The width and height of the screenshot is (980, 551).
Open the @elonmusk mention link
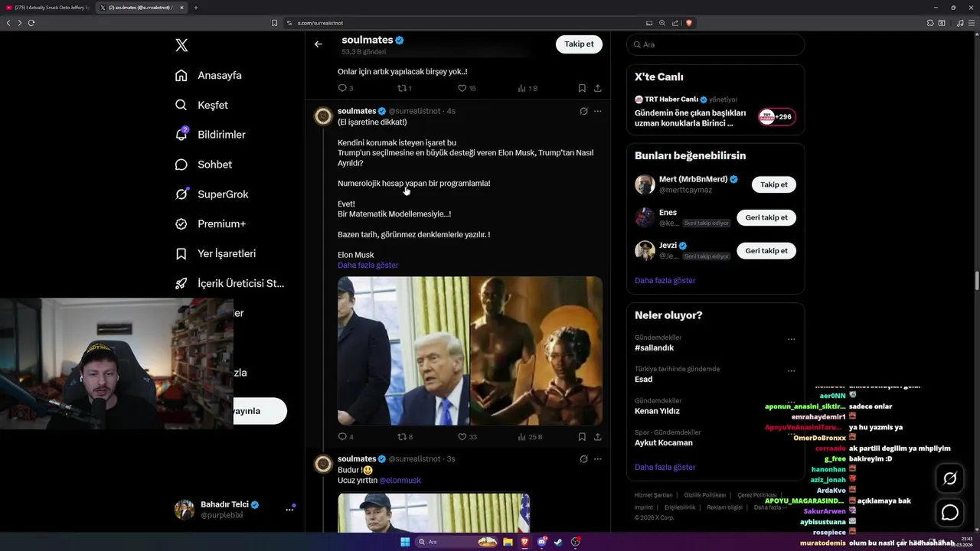pyautogui.click(x=400, y=481)
